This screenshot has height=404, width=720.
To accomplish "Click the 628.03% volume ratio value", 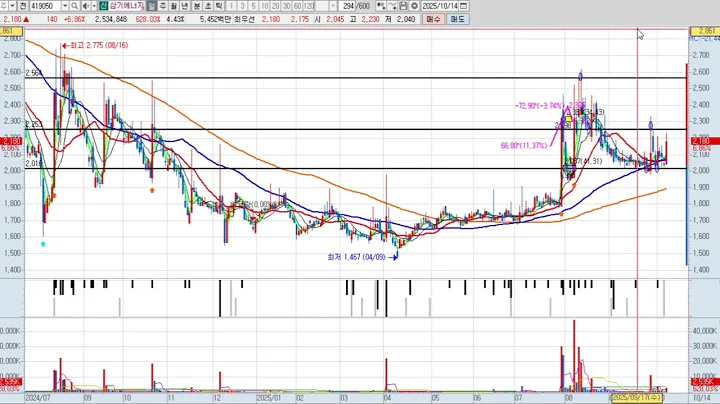I will coord(147,19).
